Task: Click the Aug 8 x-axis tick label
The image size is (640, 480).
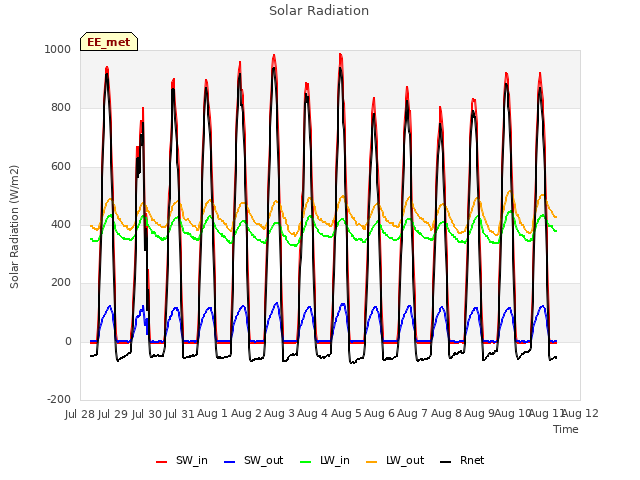Action: click(x=446, y=414)
